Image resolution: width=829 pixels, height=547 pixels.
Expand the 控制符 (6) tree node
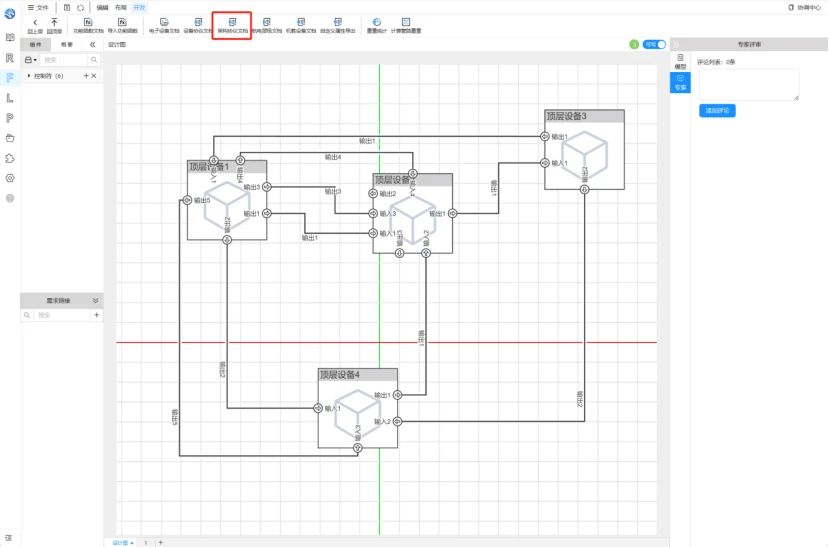pyautogui.click(x=29, y=76)
